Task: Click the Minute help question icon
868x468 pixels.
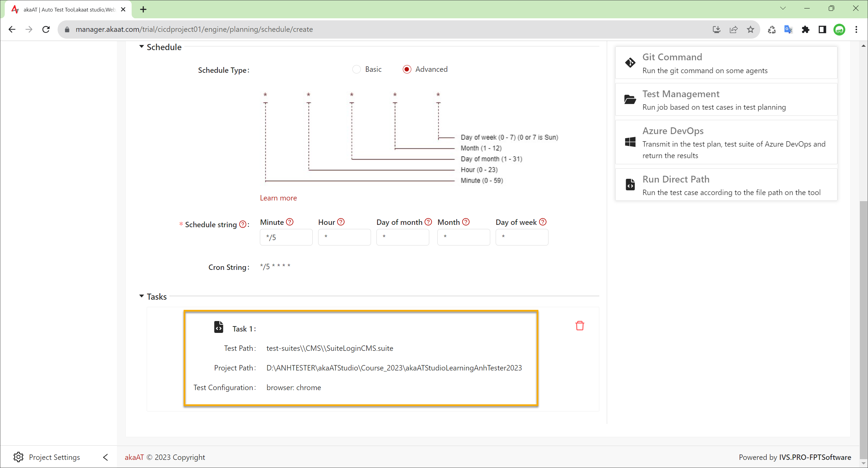Action: pos(290,222)
